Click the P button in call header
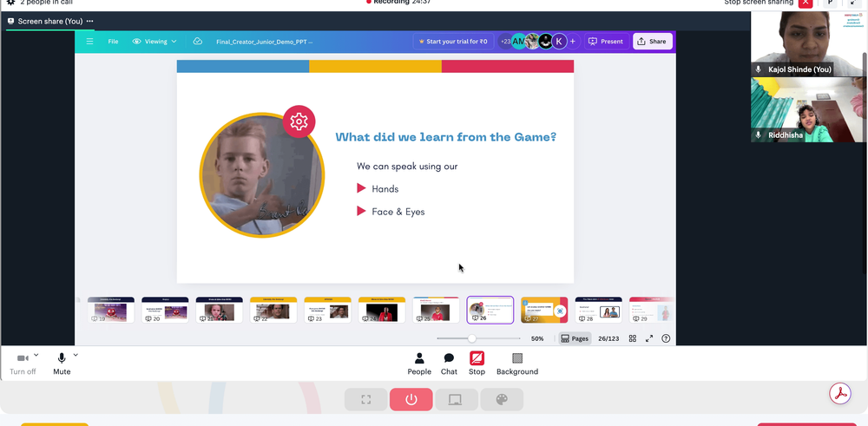The image size is (868, 426). click(830, 3)
